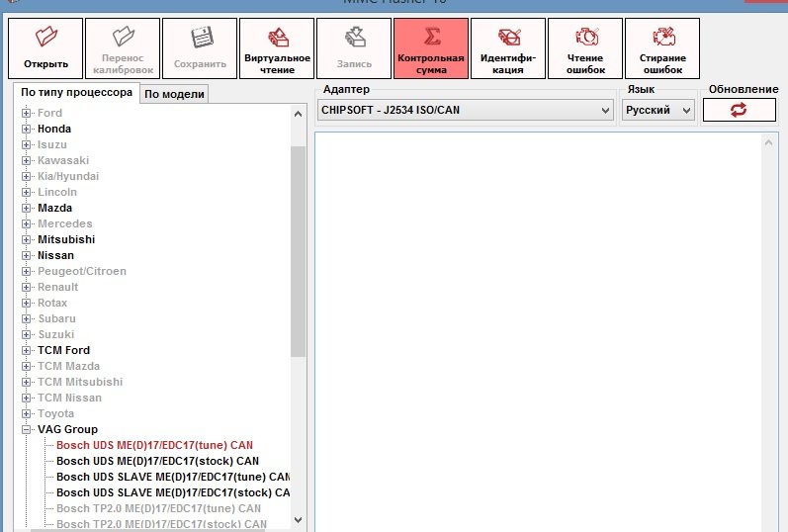Screen dimensions: 788x532
Task: Select Bosch UDS ME(D)17/EDC17(stock) CAN
Action: coord(157,461)
